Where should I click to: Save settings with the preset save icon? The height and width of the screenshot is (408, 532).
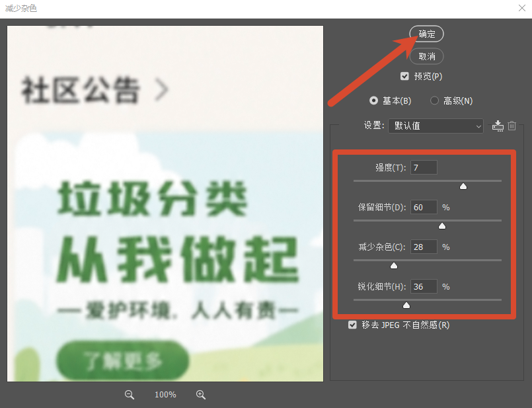tap(498, 126)
